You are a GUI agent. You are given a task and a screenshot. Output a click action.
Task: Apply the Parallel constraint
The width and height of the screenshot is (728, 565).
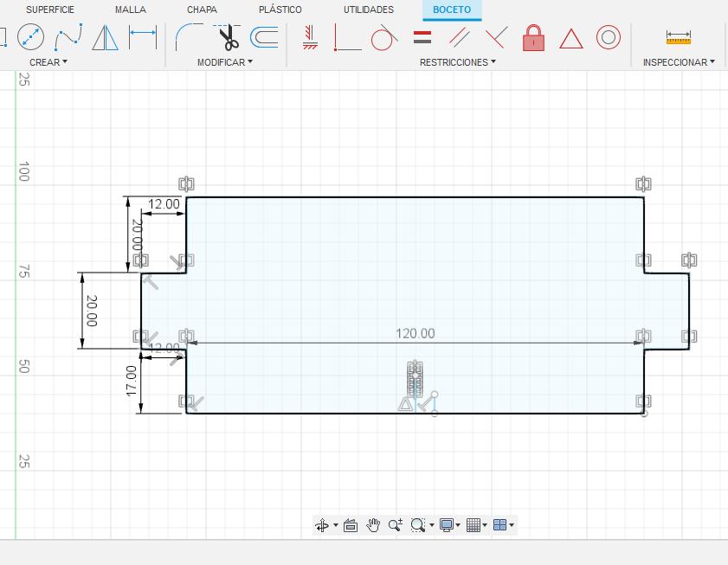tap(460, 37)
